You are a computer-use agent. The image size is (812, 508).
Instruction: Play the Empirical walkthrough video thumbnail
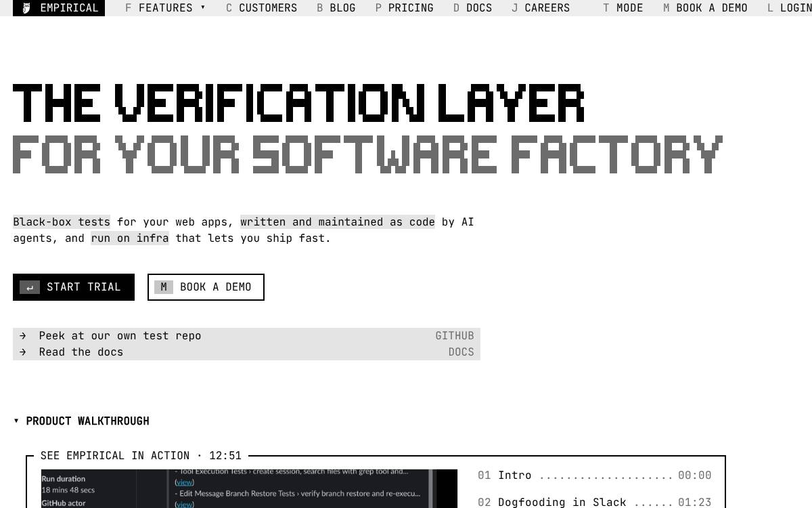[249, 488]
